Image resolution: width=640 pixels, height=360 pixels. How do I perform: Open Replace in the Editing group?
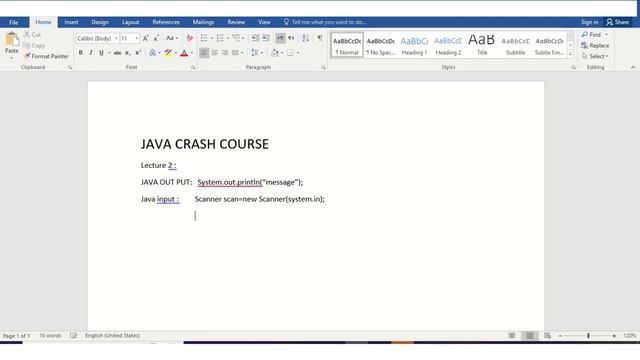click(x=595, y=45)
